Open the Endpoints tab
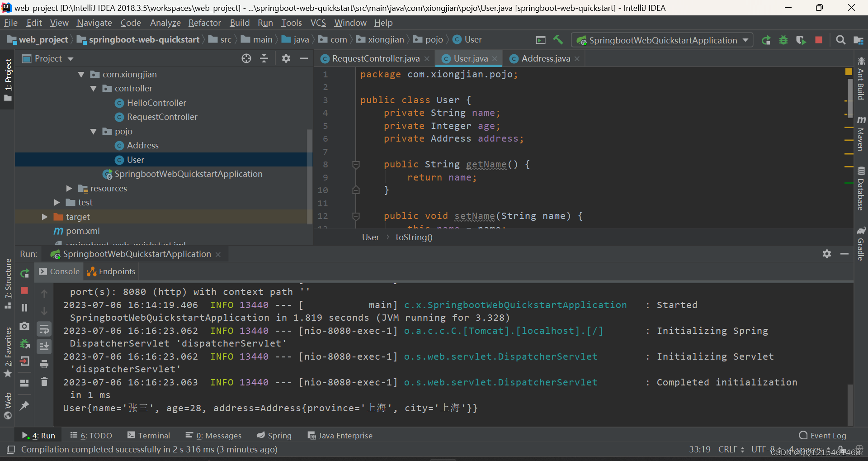 click(111, 271)
